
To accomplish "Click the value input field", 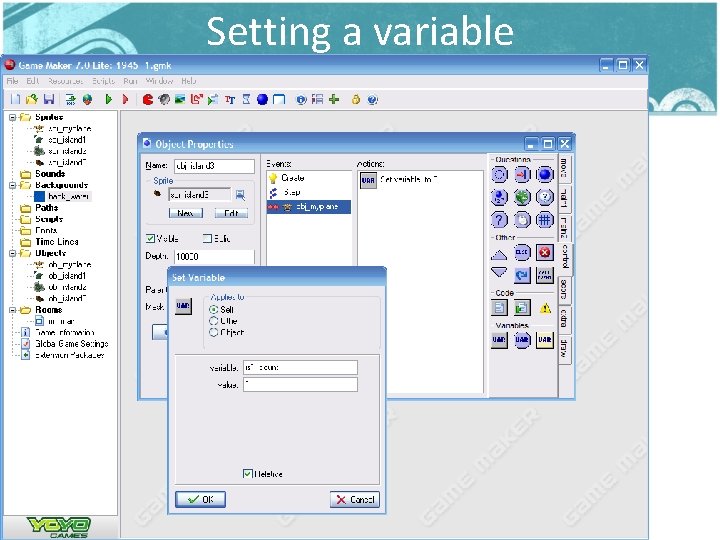I will [x=300, y=384].
